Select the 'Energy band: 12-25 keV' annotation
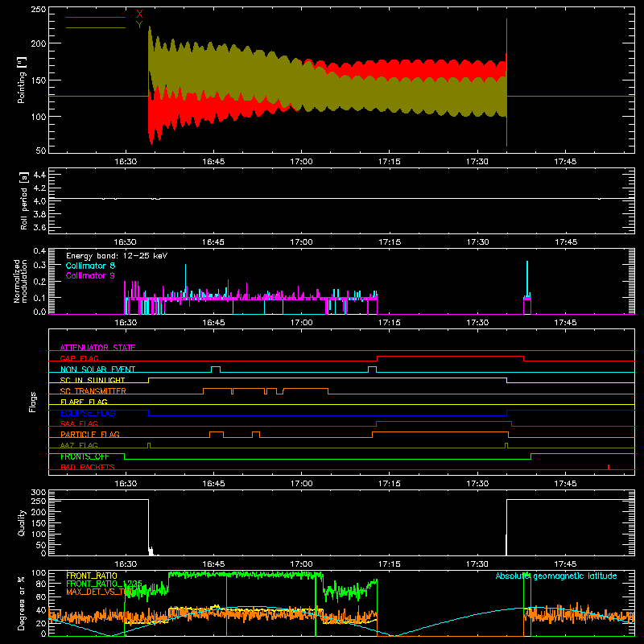This screenshot has height=644, width=644. tap(117, 256)
